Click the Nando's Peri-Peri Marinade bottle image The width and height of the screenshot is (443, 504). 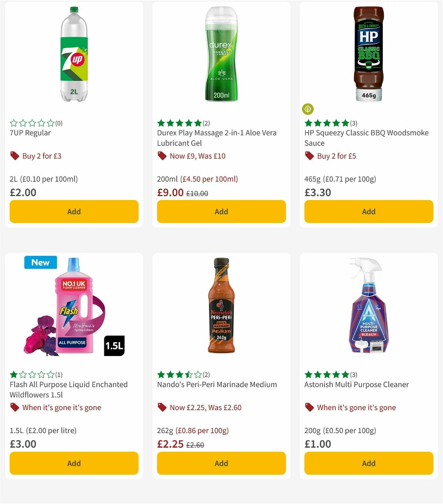[221, 305]
